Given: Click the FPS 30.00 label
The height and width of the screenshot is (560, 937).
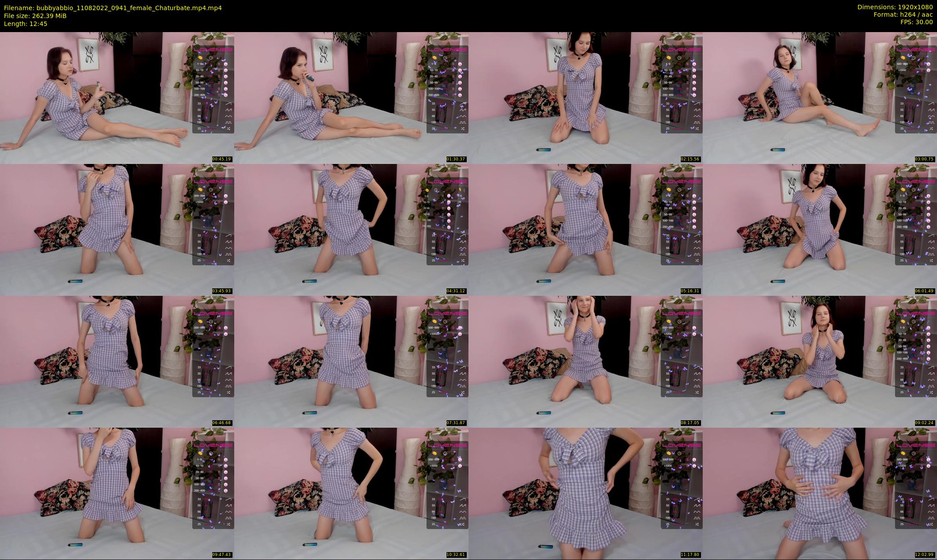Looking at the screenshot, I should click(916, 22).
